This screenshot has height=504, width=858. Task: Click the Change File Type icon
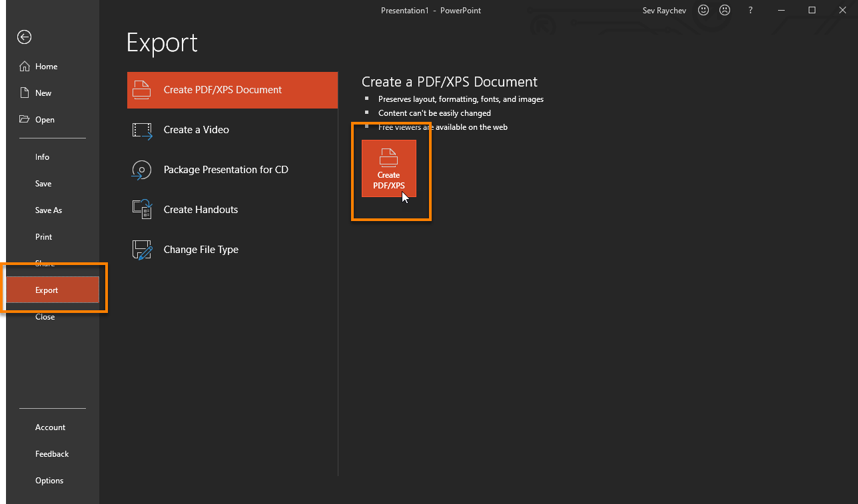tap(143, 250)
